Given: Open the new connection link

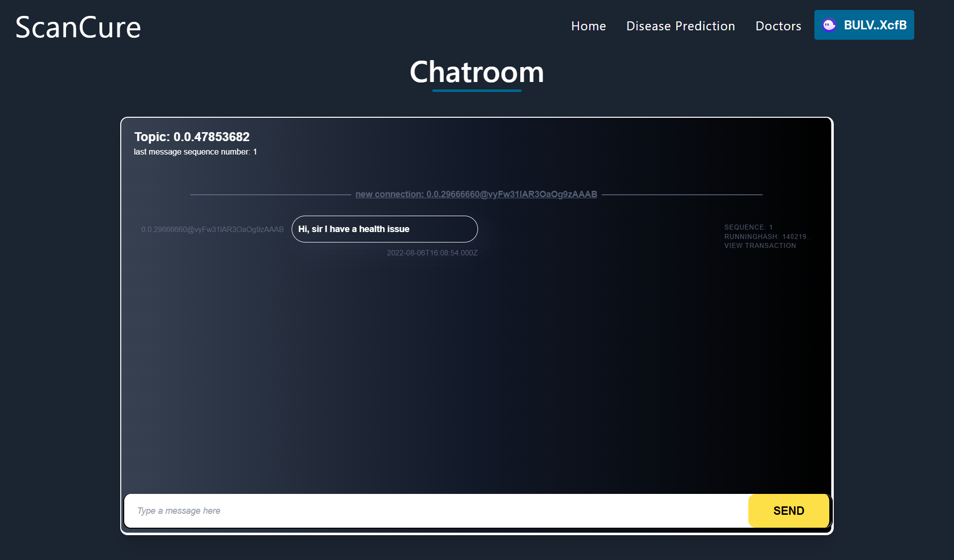Looking at the screenshot, I should click(x=476, y=194).
